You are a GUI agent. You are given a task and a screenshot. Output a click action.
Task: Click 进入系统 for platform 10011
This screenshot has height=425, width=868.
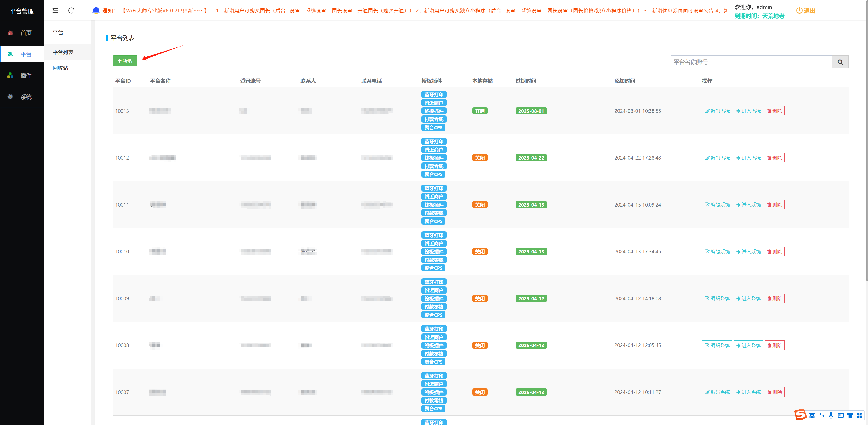point(748,205)
